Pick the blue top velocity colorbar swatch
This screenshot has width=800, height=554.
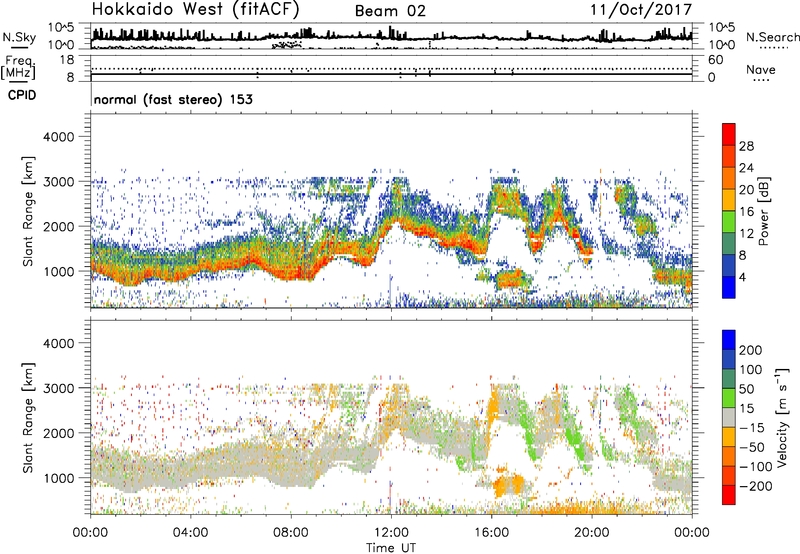[729, 340]
